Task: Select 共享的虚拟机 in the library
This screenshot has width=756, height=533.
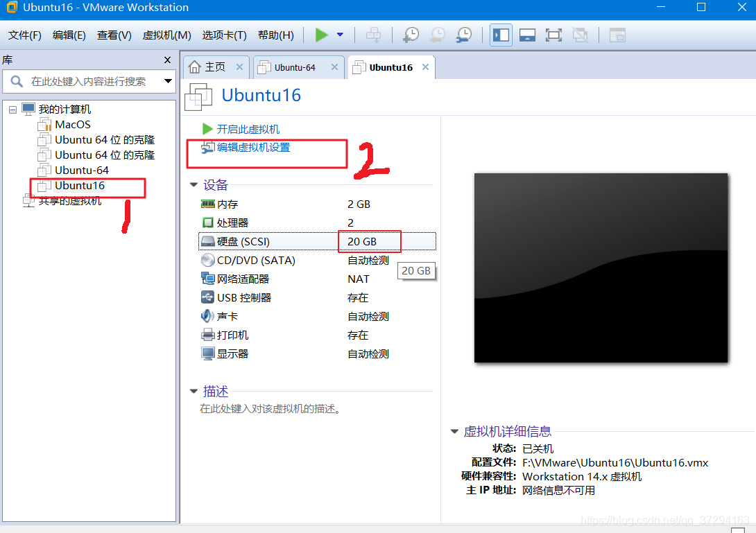Action: [x=70, y=201]
